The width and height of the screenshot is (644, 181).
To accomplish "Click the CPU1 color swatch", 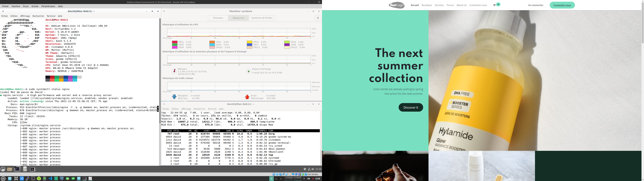I will pos(174,42).
